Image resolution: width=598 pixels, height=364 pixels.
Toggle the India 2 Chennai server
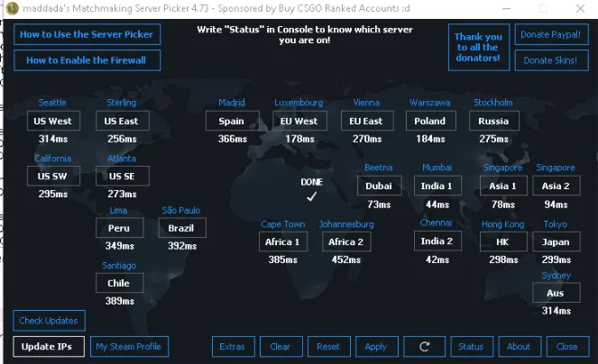pyautogui.click(x=437, y=241)
